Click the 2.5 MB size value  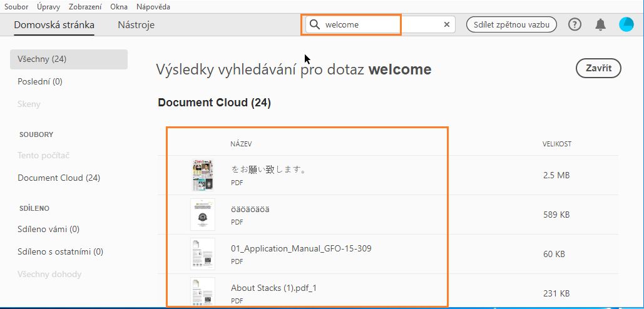(x=556, y=175)
